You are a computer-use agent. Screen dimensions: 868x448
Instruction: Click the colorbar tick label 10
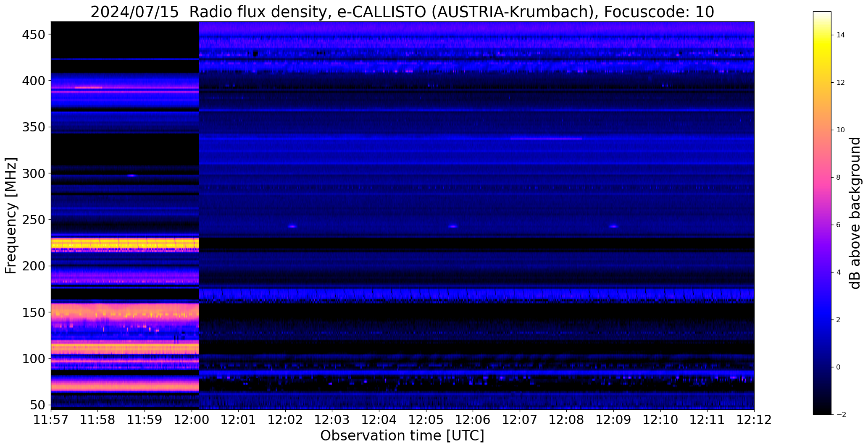click(841, 130)
